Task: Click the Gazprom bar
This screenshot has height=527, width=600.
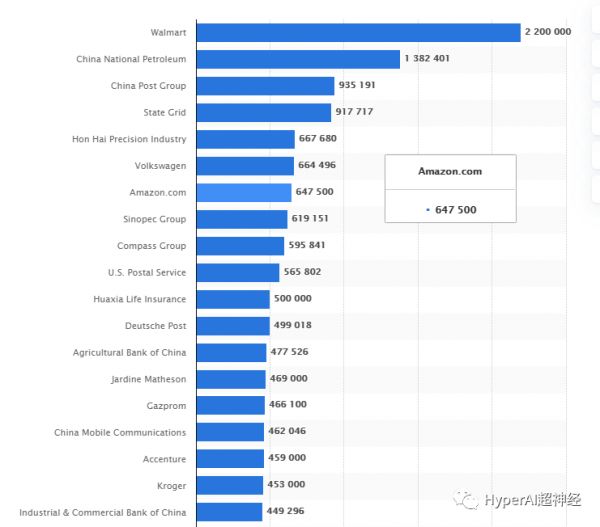Action: click(231, 405)
